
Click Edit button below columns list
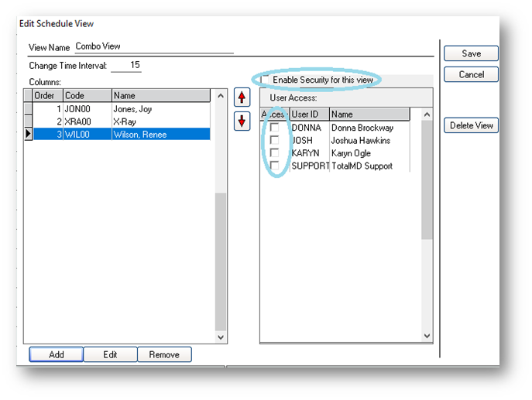(110, 354)
